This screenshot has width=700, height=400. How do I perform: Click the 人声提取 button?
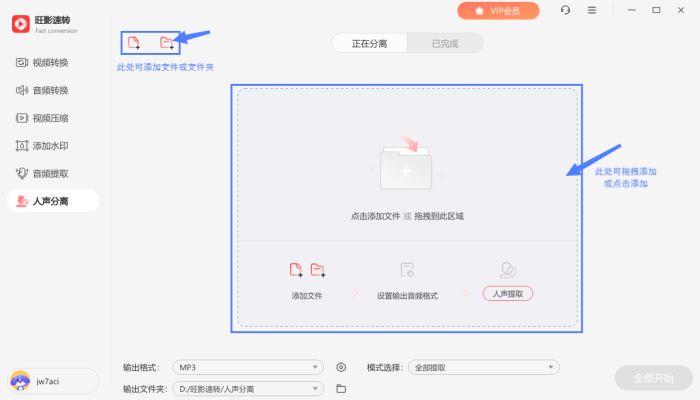[x=508, y=294]
